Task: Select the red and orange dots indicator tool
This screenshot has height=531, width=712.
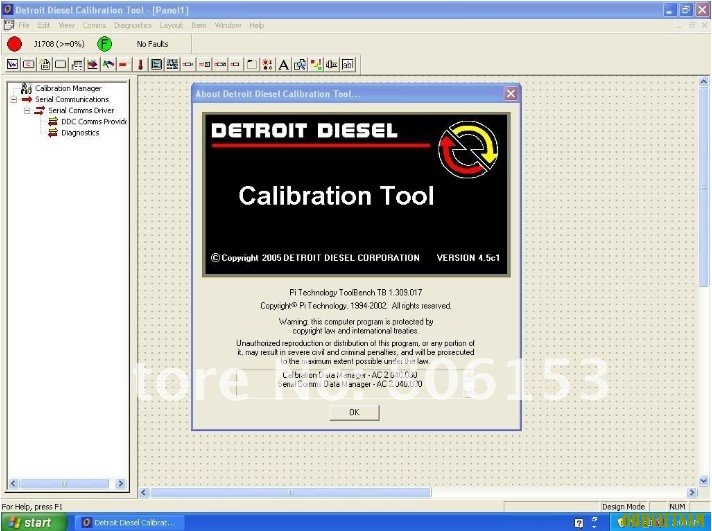Action: coord(267,65)
